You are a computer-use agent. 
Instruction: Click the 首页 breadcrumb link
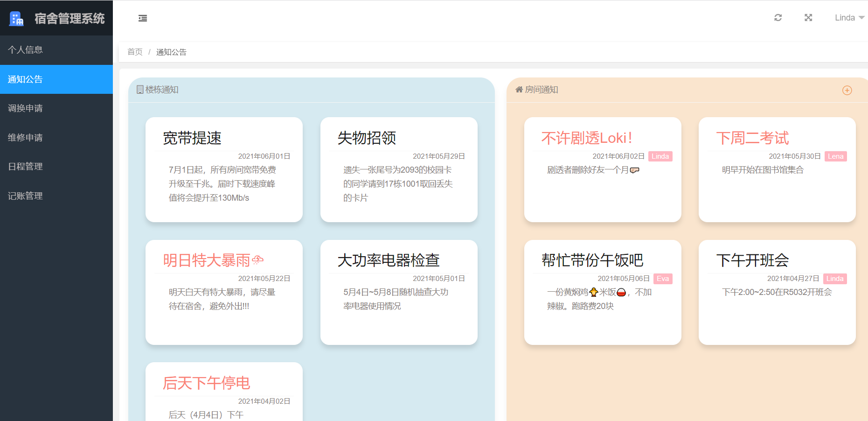[x=135, y=52]
